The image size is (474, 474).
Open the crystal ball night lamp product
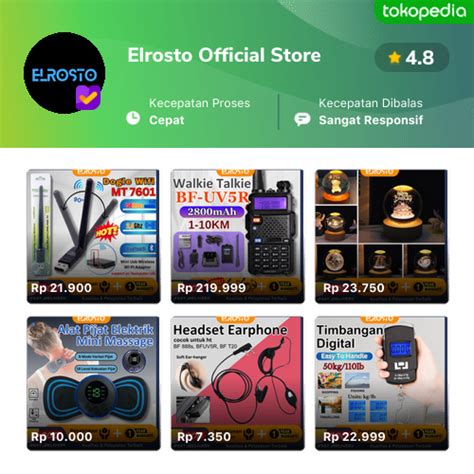click(382, 236)
